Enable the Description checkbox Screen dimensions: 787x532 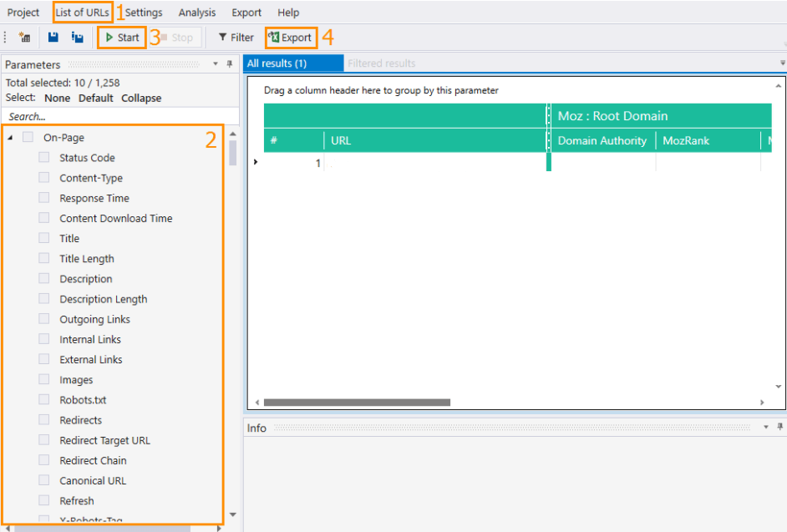(x=44, y=278)
